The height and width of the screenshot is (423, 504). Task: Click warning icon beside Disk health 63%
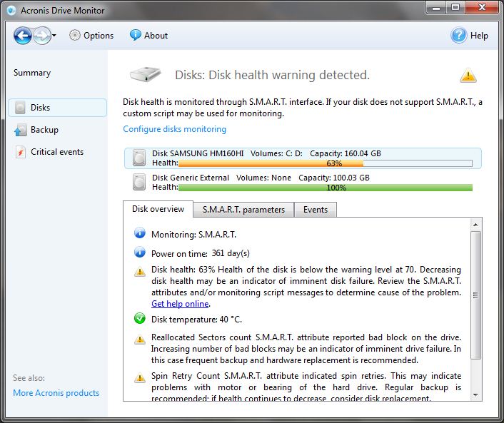coord(139,272)
